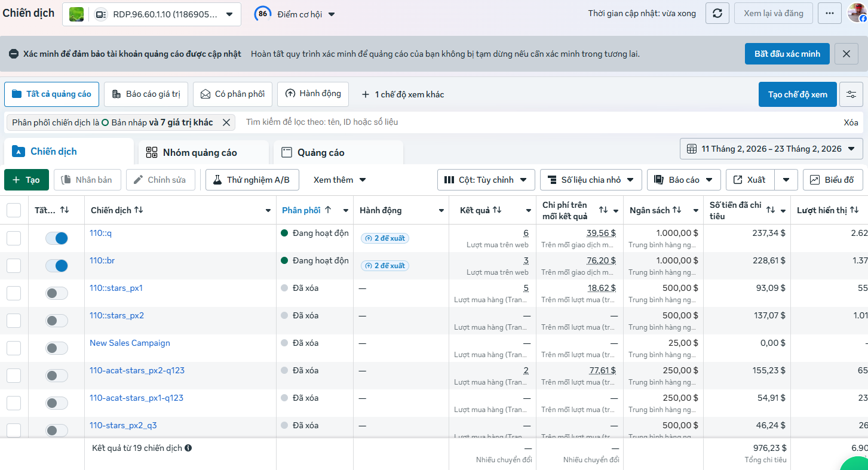Select 'Báo cáo giá trị' view
The image size is (868, 470).
[x=146, y=94]
